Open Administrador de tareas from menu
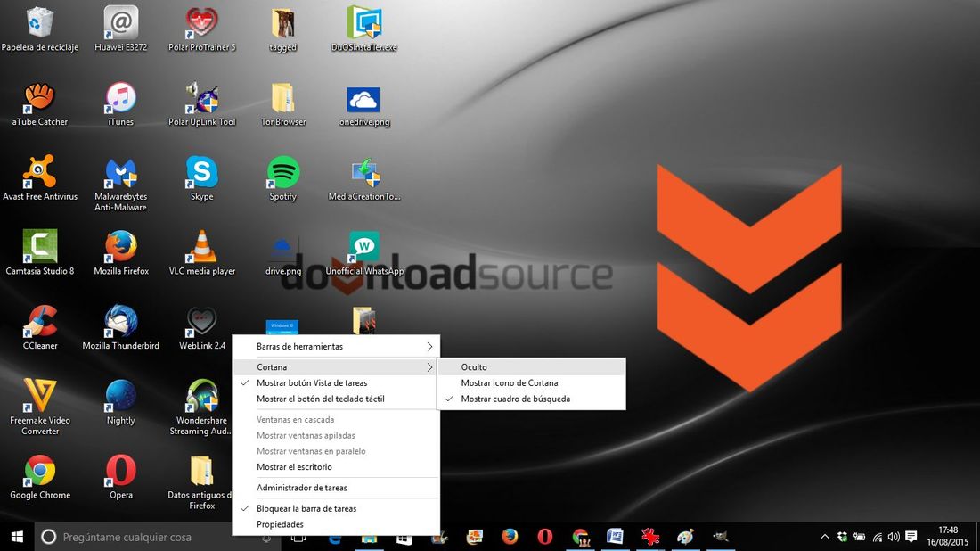The height and width of the screenshot is (551, 980). [336, 488]
